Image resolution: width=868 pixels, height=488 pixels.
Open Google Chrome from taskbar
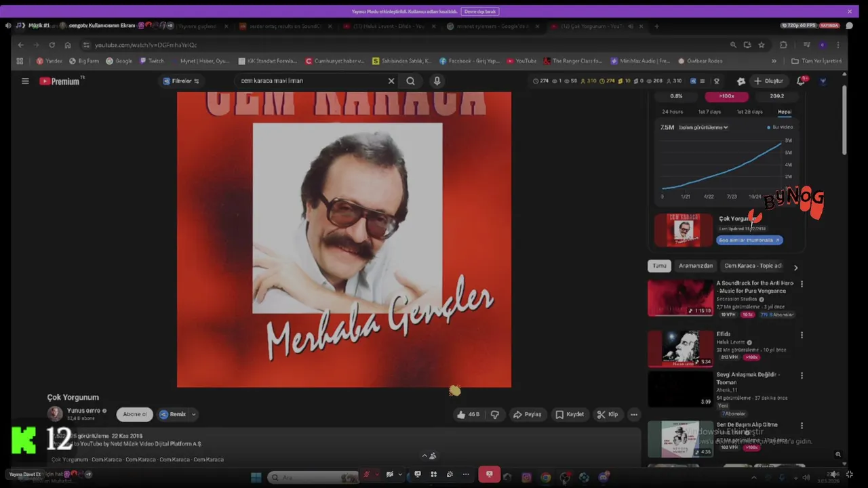click(546, 477)
